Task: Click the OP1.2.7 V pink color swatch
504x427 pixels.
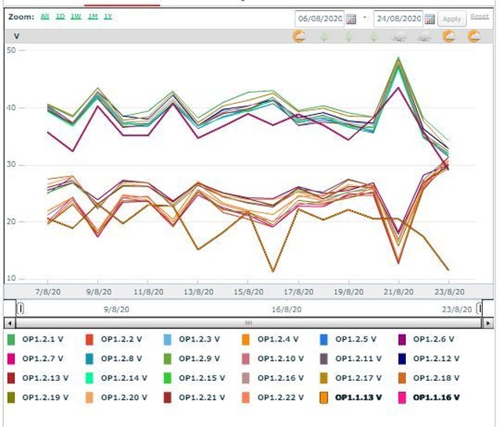Action: tap(11, 359)
